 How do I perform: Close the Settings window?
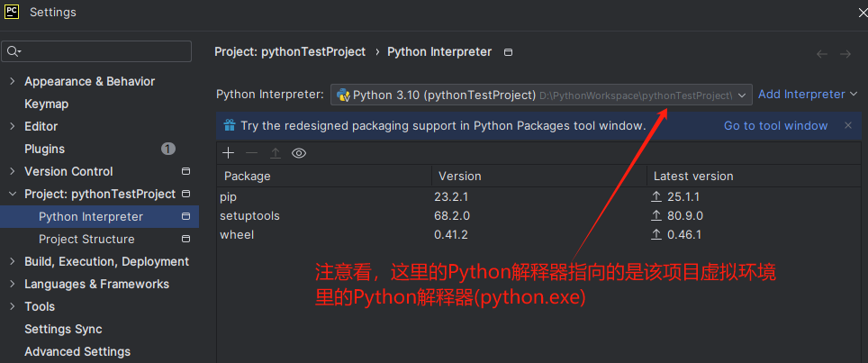pos(862,12)
